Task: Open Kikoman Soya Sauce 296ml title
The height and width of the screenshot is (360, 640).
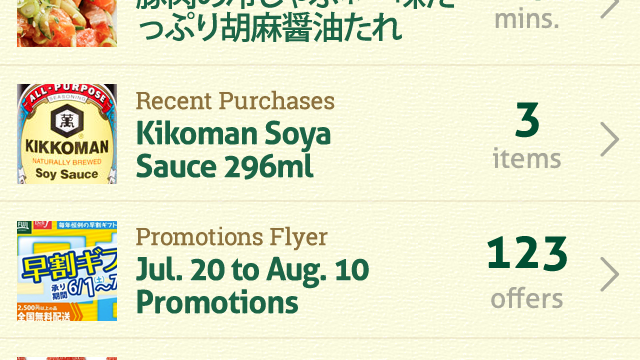Action: click(233, 150)
